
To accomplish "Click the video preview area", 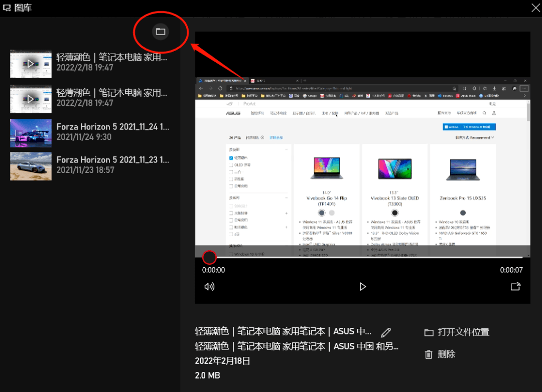I will coord(362,165).
